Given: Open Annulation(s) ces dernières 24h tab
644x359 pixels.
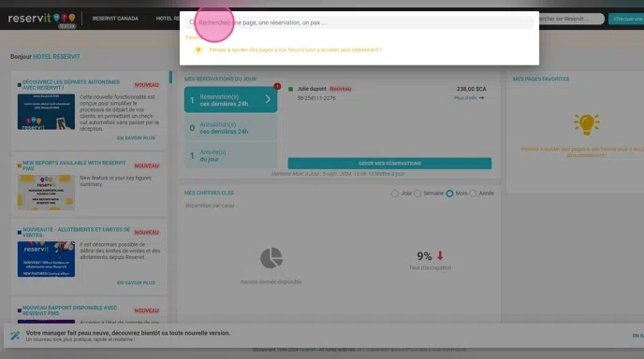Looking at the screenshot, I should click(x=230, y=128).
